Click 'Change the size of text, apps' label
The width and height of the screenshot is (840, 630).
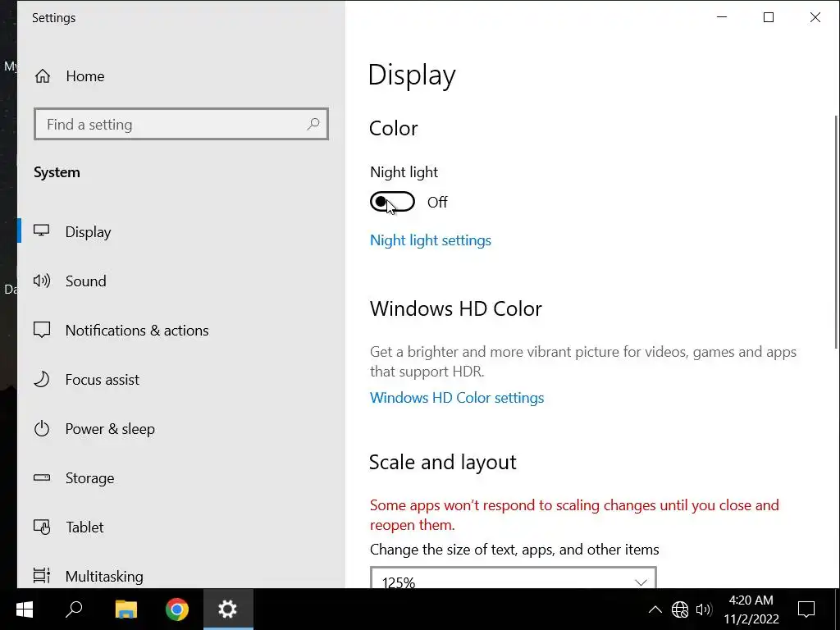pos(514,550)
